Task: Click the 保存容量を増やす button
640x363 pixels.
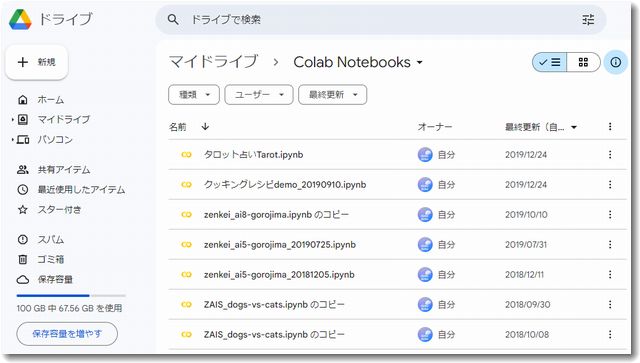Action: (x=67, y=334)
